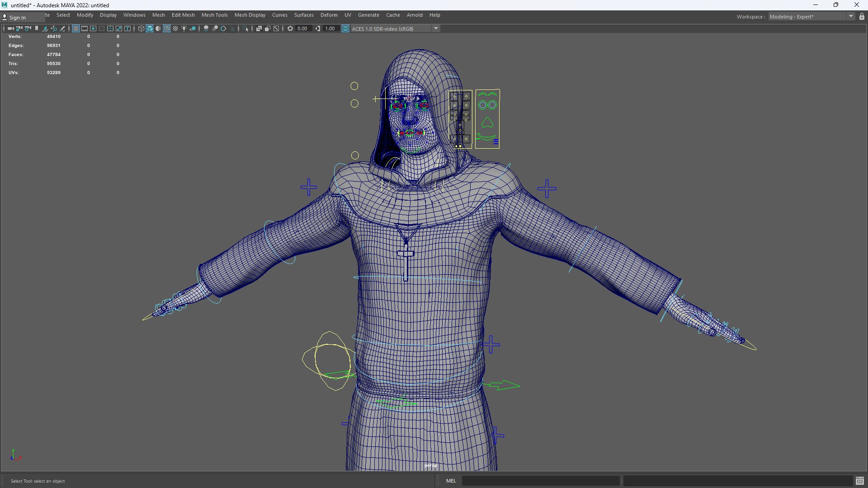The width and height of the screenshot is (868, 488).
Task: Click the Use Default Material icon
Action: pyautogui.click(x=158, y=28)
